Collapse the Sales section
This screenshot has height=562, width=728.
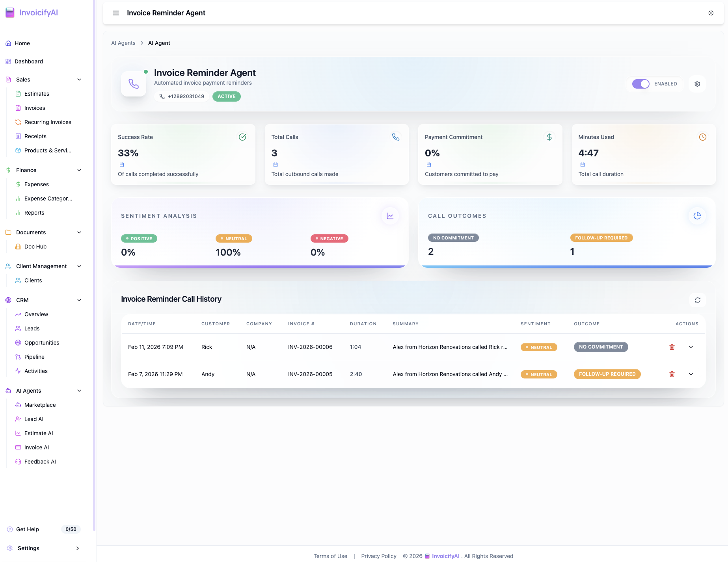[79, 80]
